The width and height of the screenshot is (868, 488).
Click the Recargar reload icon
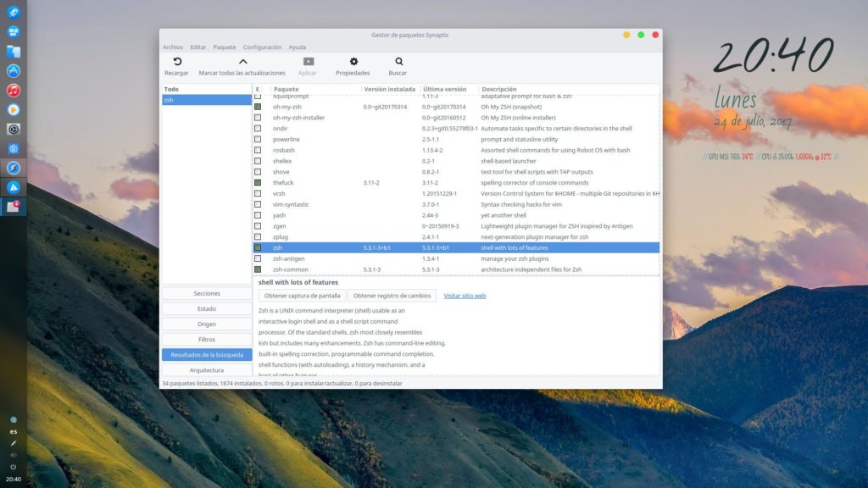point(176,62)
